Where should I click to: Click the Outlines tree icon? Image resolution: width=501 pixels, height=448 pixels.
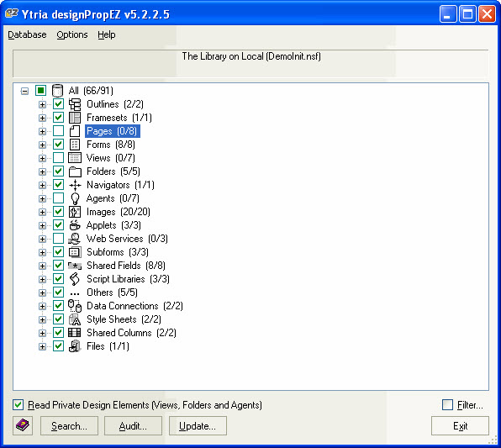pyautogui.click(x=75, y=104)
